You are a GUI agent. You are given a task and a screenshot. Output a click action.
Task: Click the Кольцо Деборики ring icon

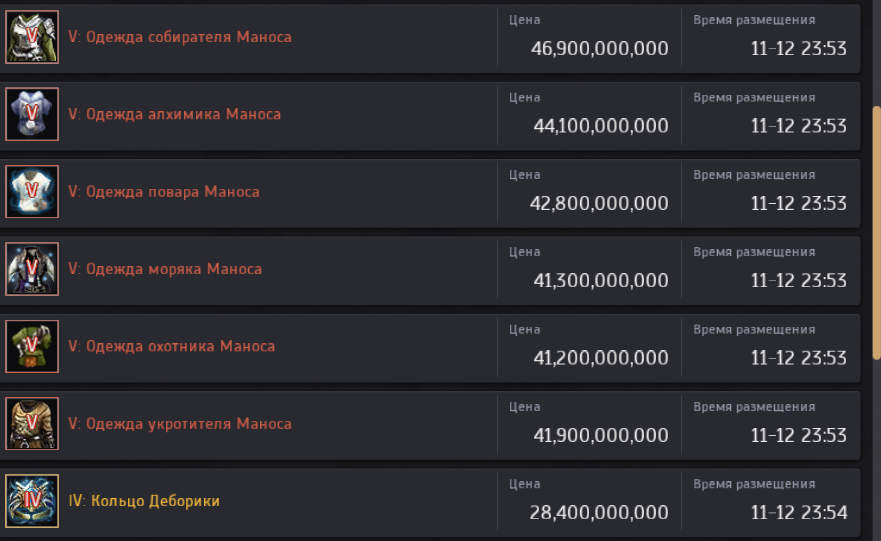[x=33, y=501]
